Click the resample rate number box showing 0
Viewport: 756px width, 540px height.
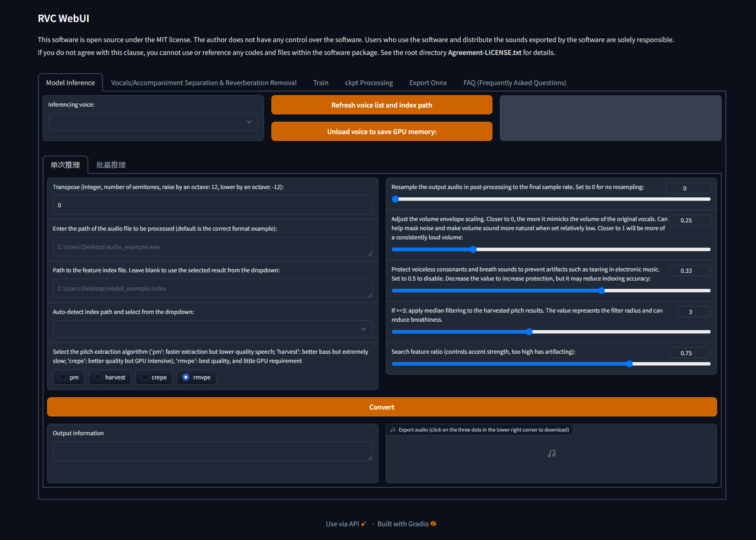tap(688, 188)
